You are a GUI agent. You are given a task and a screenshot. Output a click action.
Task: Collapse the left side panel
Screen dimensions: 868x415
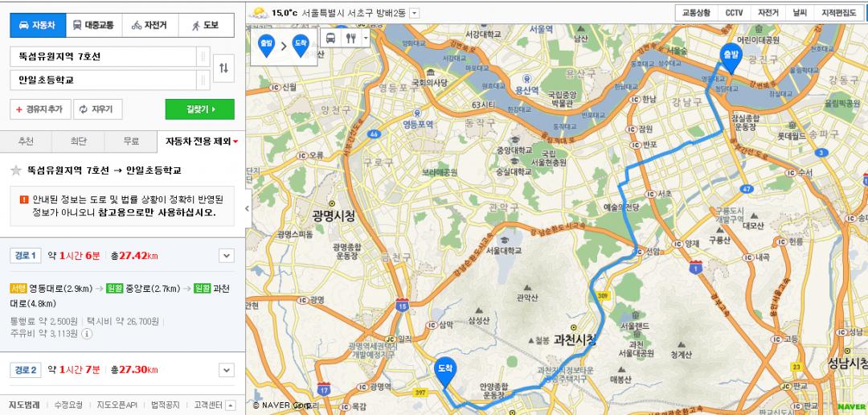coord(247,208)
